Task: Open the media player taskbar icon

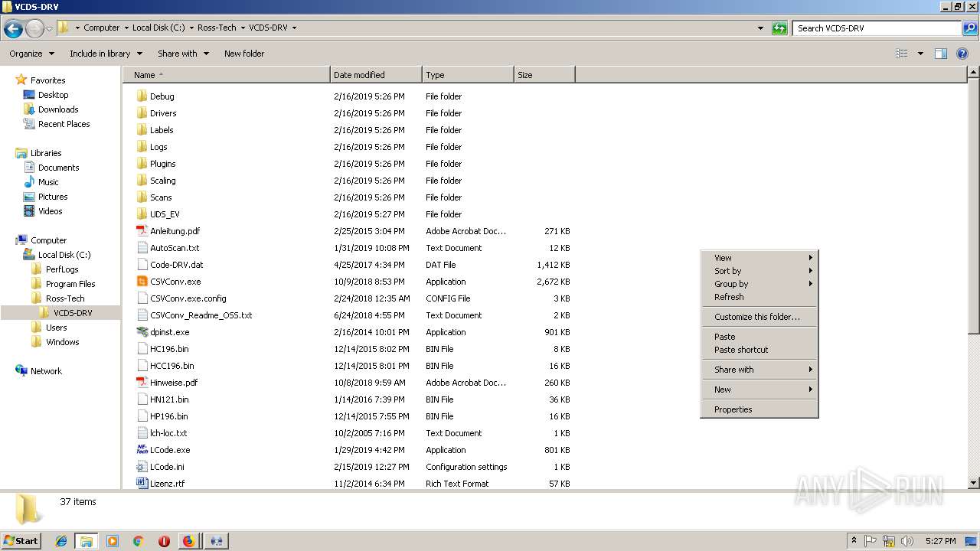Action: [113, 541]
